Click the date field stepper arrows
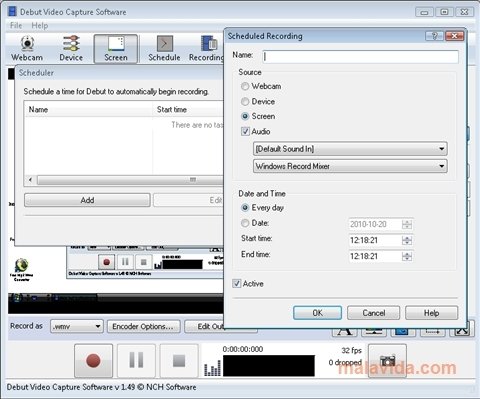The image size is (480, 399). click(x=407, y=224)
